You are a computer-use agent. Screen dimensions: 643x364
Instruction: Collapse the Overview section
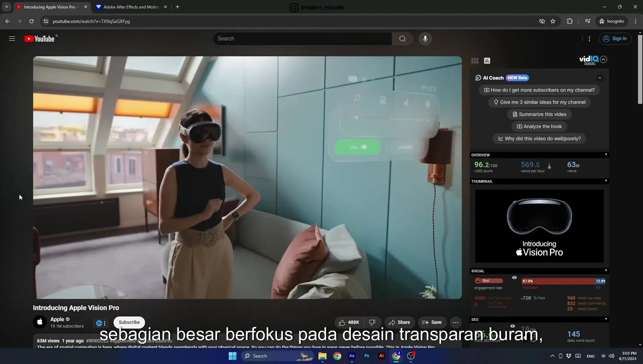coord(606,155)
